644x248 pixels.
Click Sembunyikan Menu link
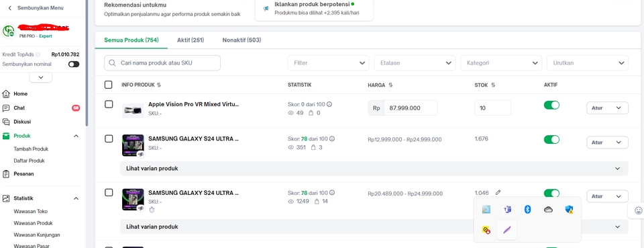40,8
